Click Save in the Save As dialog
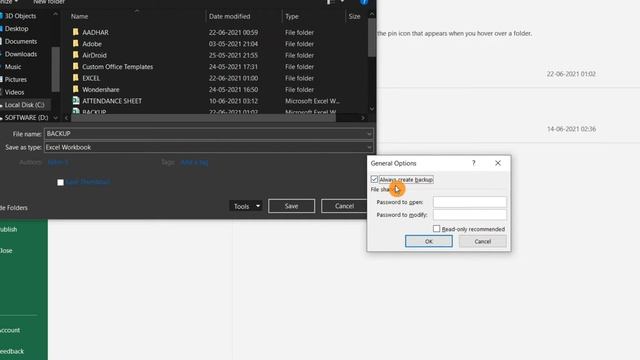640x360 pixels. [x=291, y=206]
